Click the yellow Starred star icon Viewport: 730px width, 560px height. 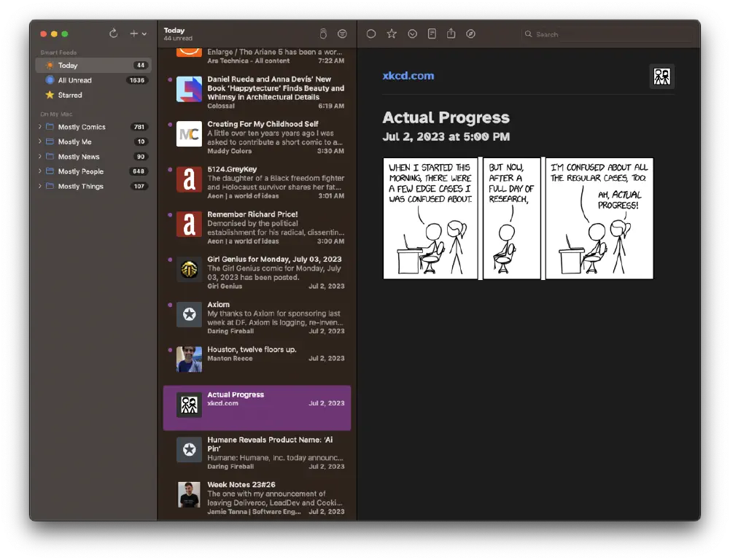(50, 95)
